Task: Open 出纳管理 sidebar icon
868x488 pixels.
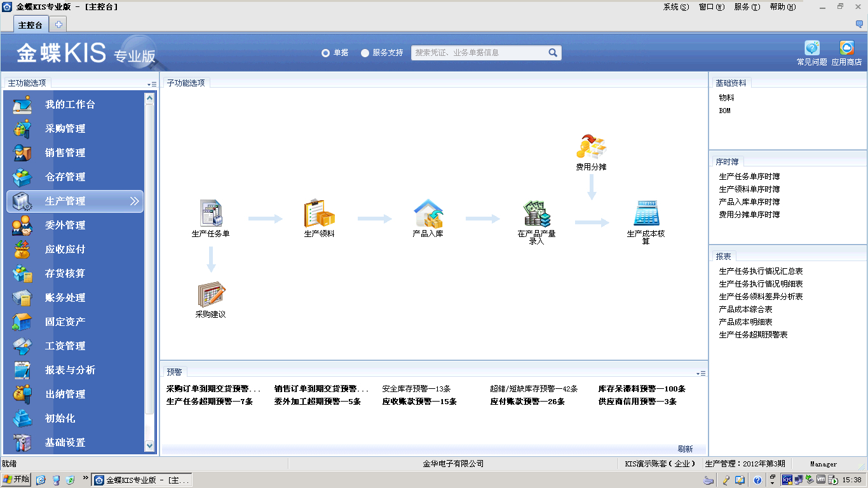Action: pyautogui.click(x=22, y=395)
